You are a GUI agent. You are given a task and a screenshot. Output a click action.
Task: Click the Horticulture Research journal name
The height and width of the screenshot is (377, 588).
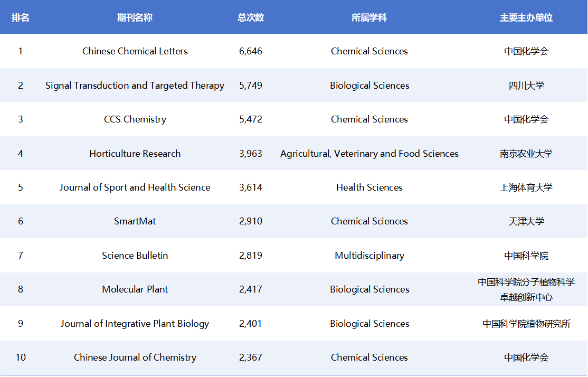[x=135, y=154]
